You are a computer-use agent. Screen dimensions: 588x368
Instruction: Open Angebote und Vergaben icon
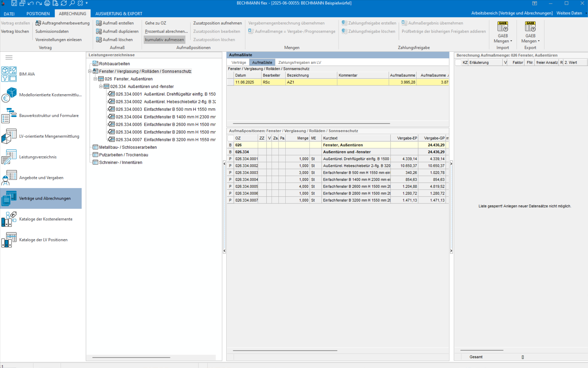(9, 177)
